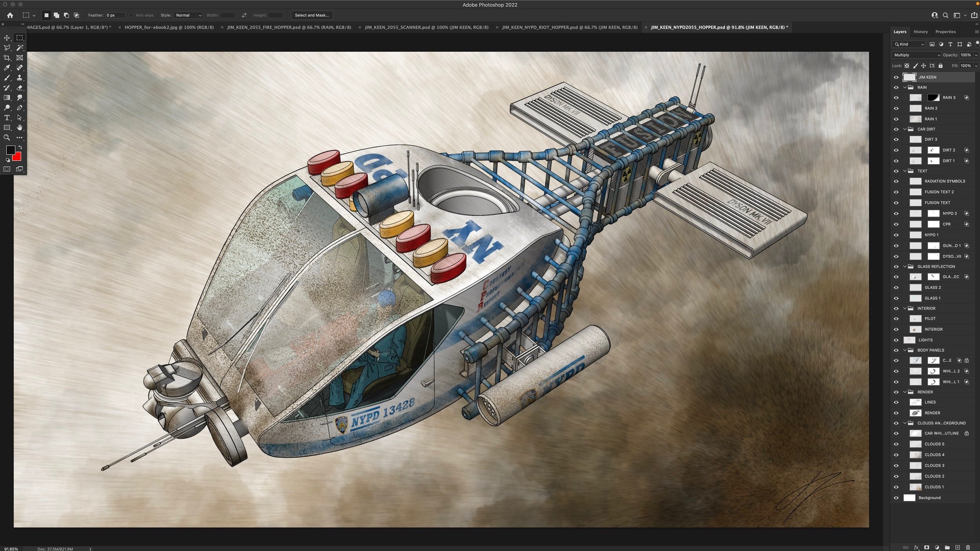Select the Pen tool

(x=19, y=107)
